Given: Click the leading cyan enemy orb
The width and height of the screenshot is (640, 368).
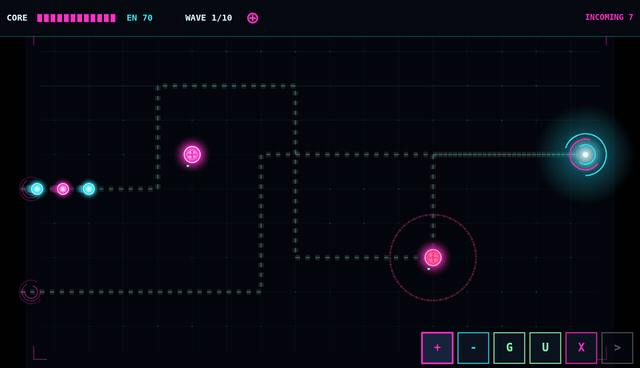Looking at the screenshot, I should point(89,189).
